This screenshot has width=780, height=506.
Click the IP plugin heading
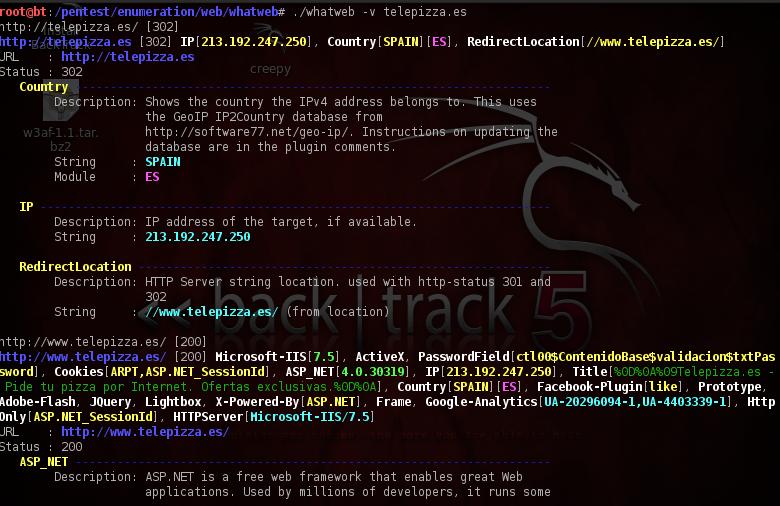pos(26,207)
